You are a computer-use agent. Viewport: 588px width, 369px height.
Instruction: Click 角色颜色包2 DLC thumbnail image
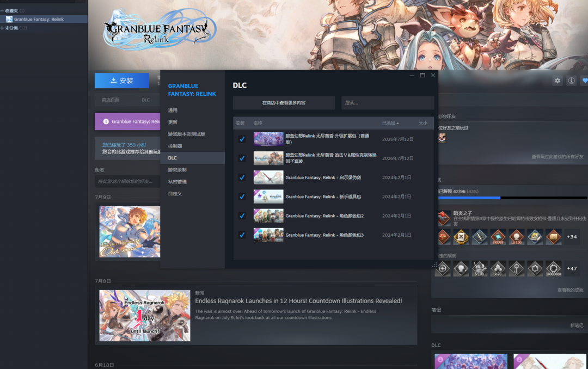(268, 216)
